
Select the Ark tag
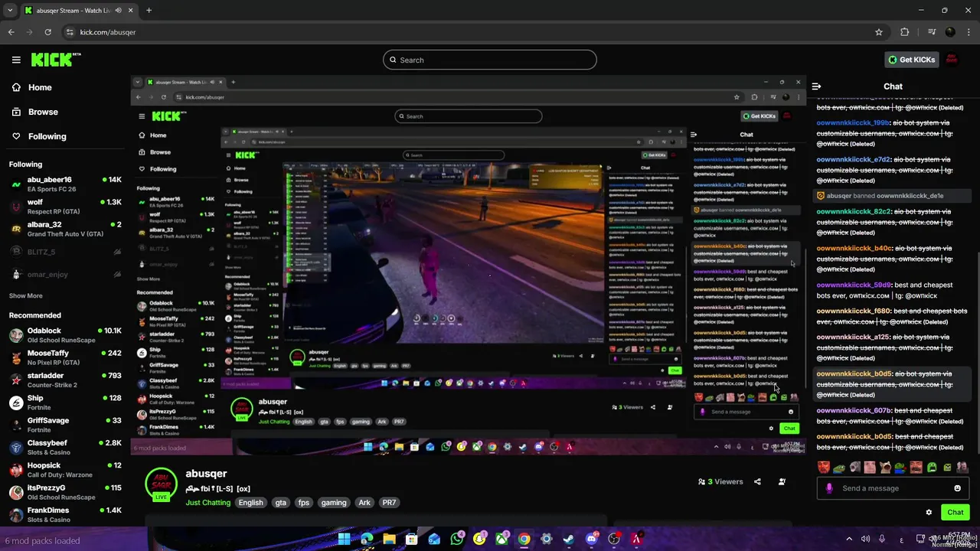(x=364, y=503)
